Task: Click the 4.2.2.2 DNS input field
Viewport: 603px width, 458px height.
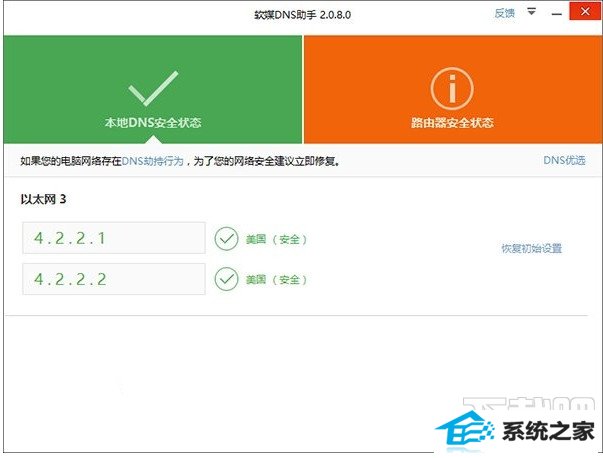Action: [x=114, y=279]
